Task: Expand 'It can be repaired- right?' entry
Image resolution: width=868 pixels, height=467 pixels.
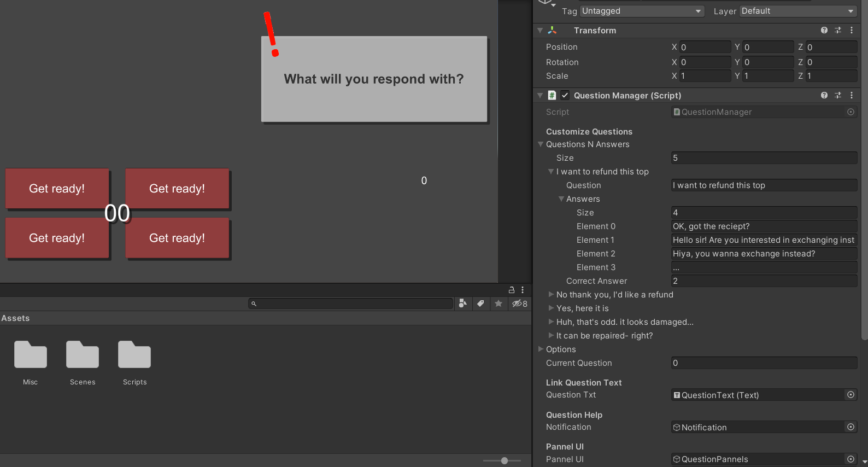Action: pos(551,336)
